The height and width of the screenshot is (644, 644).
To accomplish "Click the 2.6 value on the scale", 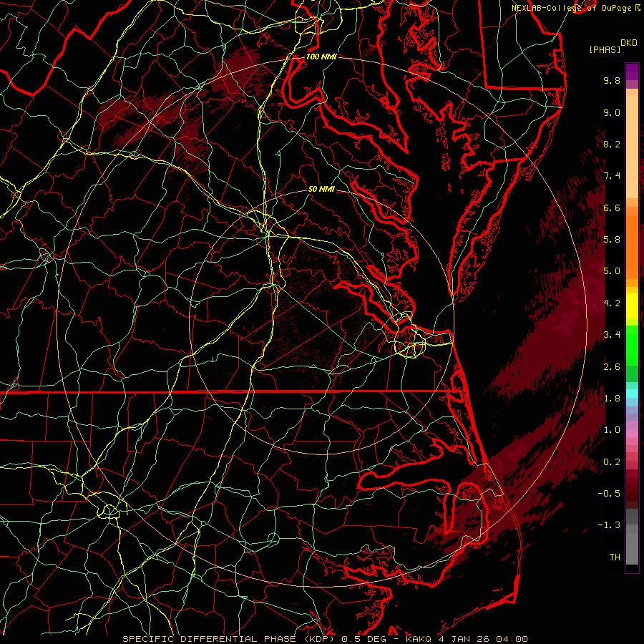I will tap(612, 367).
